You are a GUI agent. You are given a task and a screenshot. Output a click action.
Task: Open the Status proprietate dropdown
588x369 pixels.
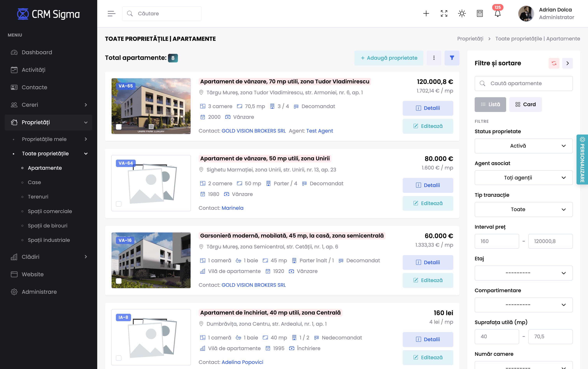(523, 146)
